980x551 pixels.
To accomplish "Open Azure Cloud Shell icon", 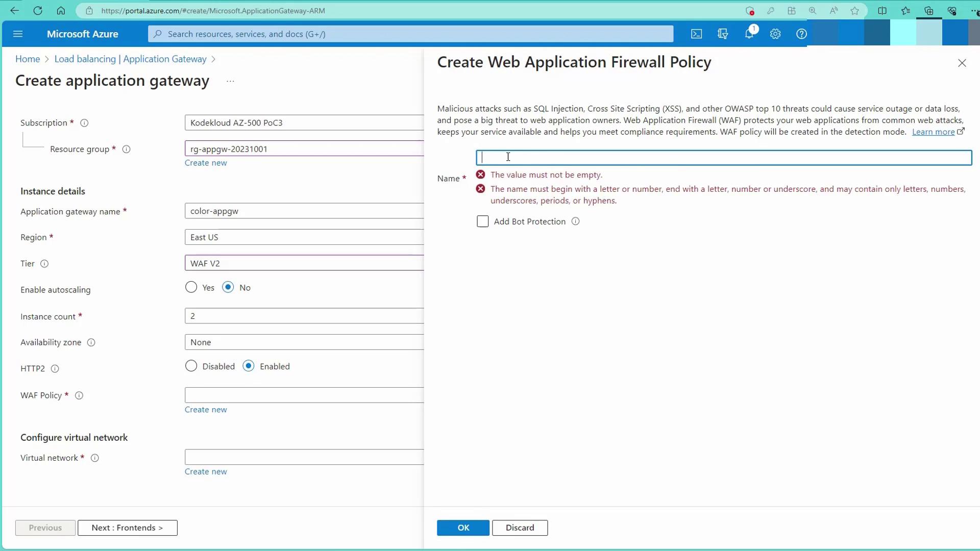I will pyautogui.click(x=696, y=34).
